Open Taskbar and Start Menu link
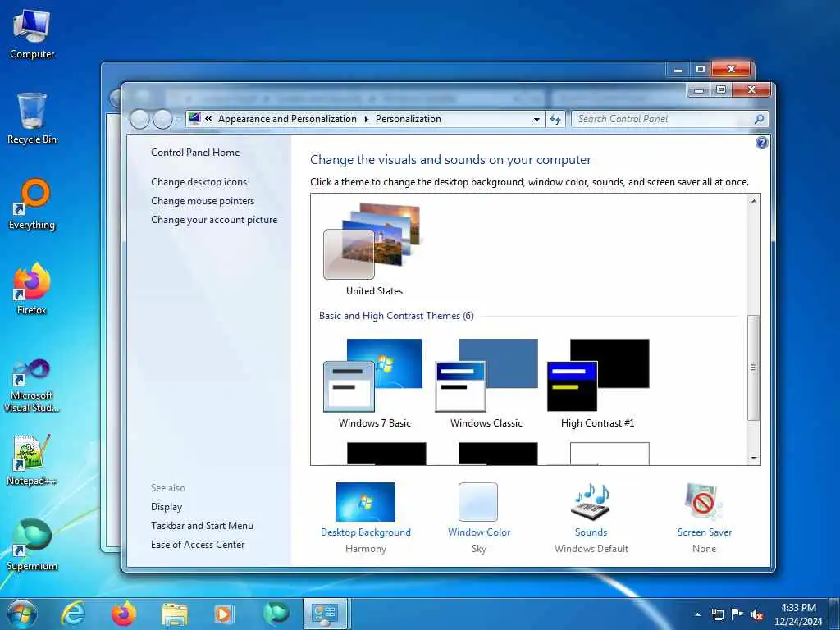Image resolution: width=840 pixels, height=630 pixels. (x=202, y=526)
